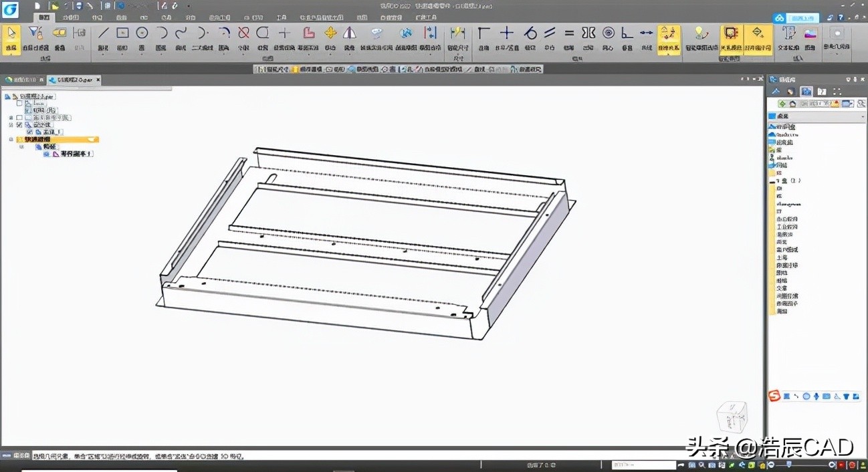This screenshot has height=472, width=868.
Task: Choose the Mirror sketch tool
Action: [350, 34]
